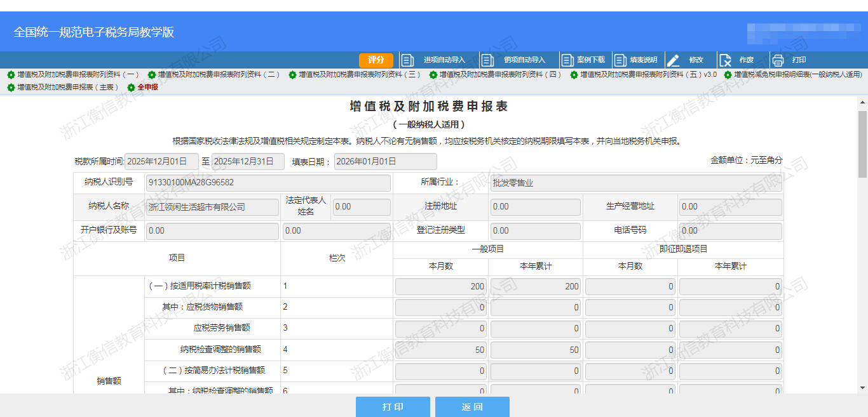Click the 销项自动导入 document icon
Viewport: 868px width, 417px height.
(x=488, y=60)
